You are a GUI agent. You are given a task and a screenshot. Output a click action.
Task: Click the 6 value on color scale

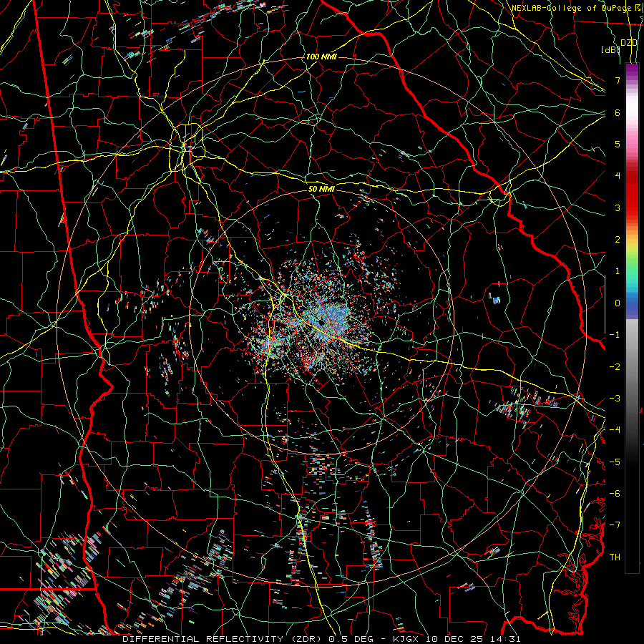618,112
